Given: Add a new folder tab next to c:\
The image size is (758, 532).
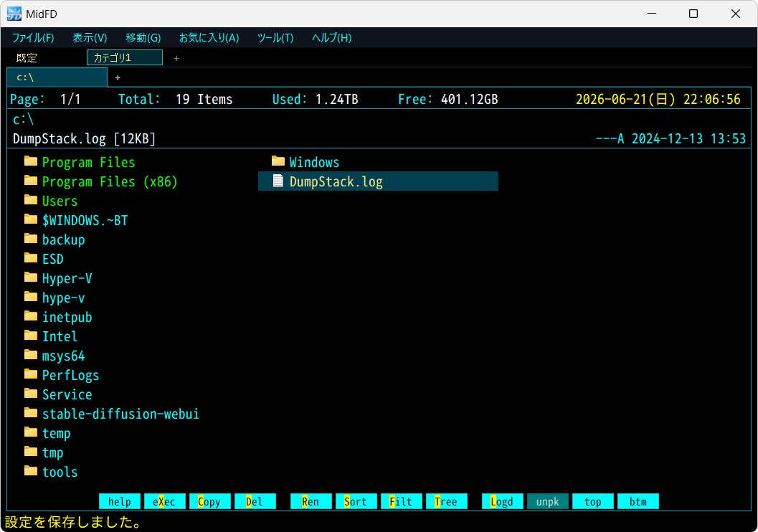Looking at the screenshot, I should click(x=118, y=77).
